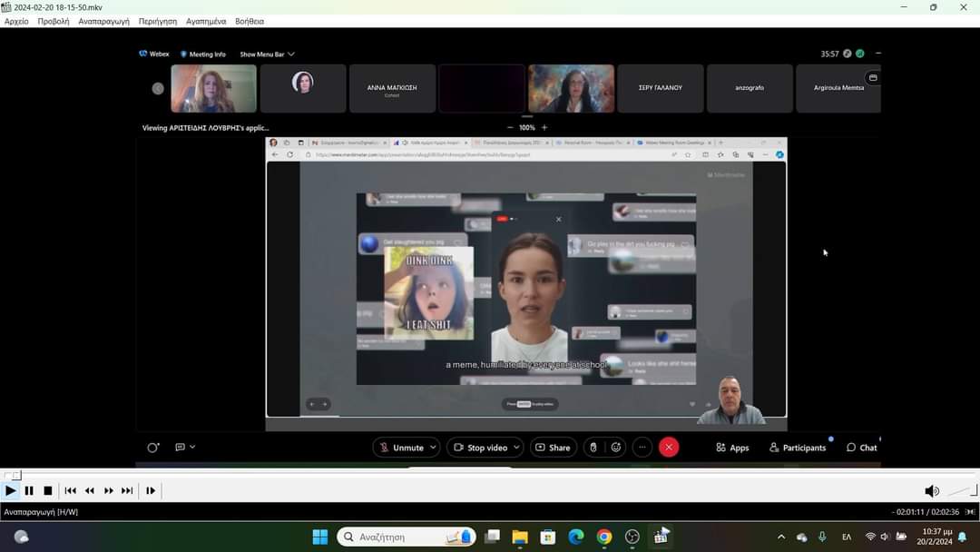Open the Chat panel

(x=861, y=448)
